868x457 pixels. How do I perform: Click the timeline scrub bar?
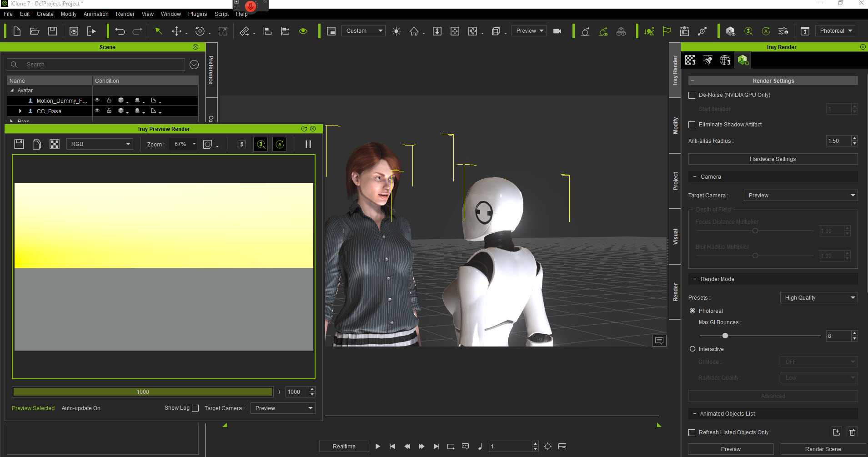(492, 416)
